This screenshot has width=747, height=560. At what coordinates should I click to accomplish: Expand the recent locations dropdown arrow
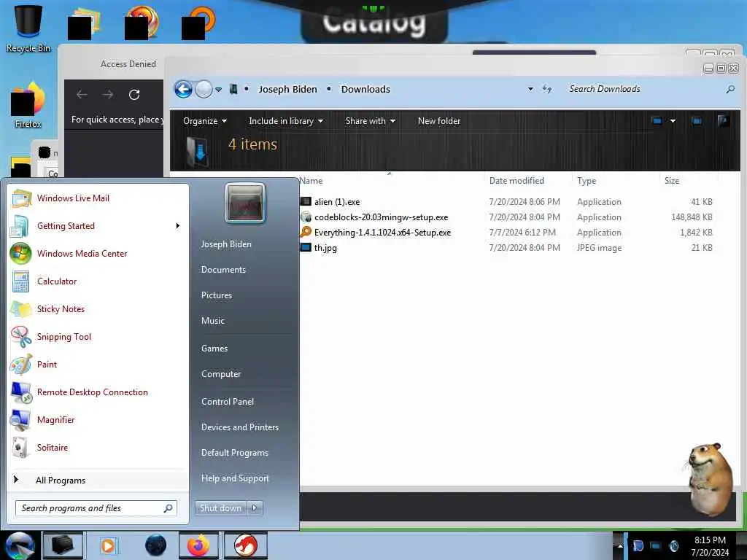pos(218,89)
